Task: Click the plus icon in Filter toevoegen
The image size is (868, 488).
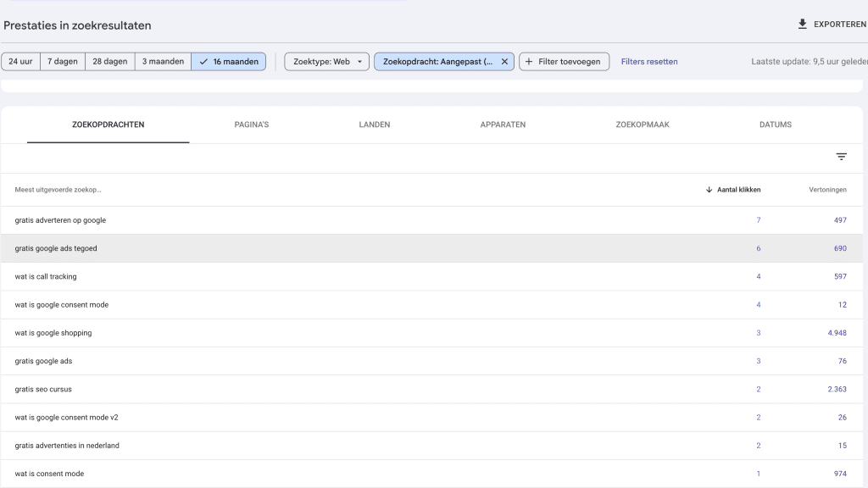Action: (529, 61)
